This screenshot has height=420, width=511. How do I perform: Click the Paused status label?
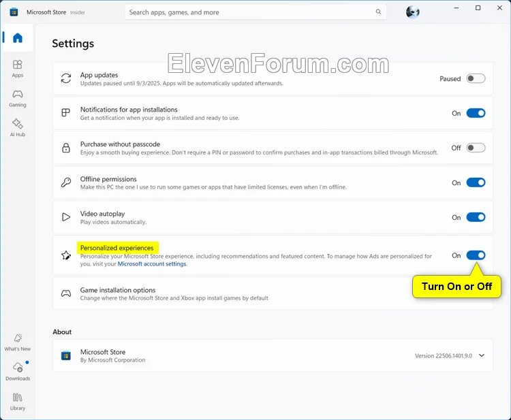tap(450, 79)
